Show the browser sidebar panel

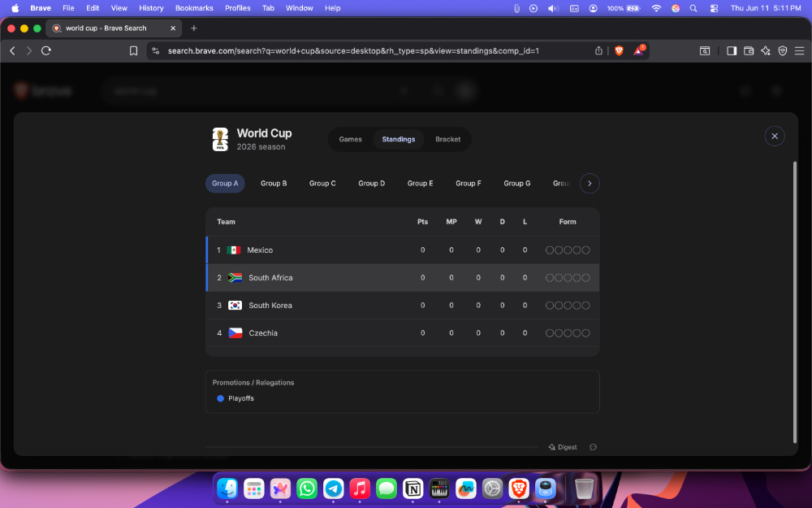(x=732, y=50)
